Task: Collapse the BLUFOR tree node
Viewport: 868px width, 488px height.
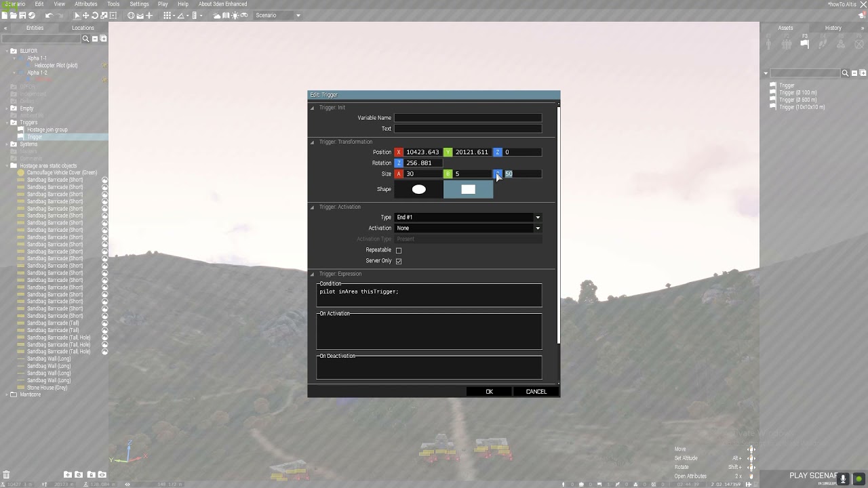Action: pyautogui.click(x=6, y=52)
